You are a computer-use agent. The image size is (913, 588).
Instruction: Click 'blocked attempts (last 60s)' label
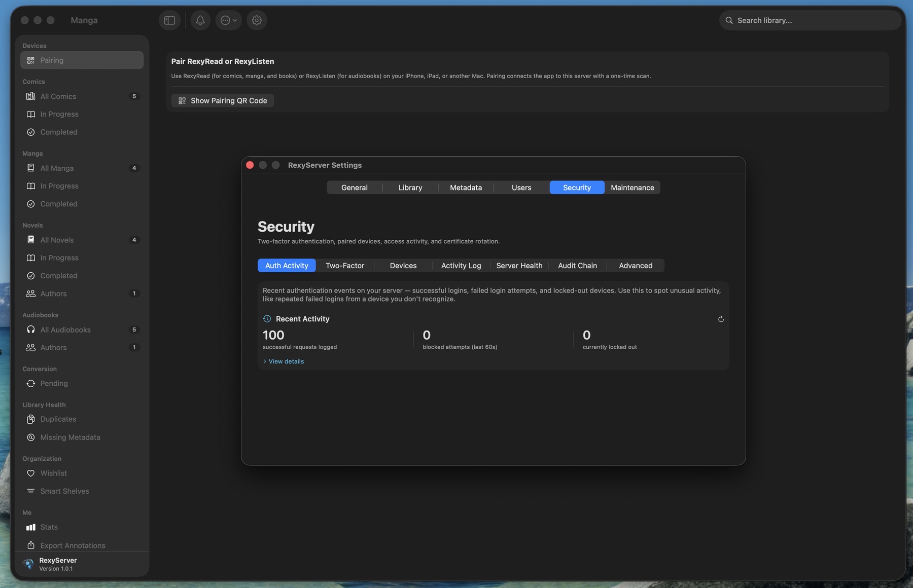point(460,347)
